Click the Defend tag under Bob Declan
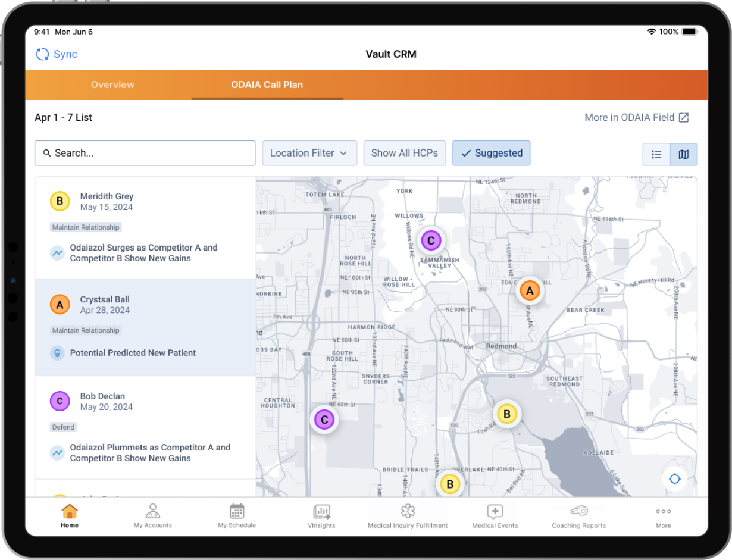Image resolution: width=732 pixels, height=560 pixels. tap(63, 427)
